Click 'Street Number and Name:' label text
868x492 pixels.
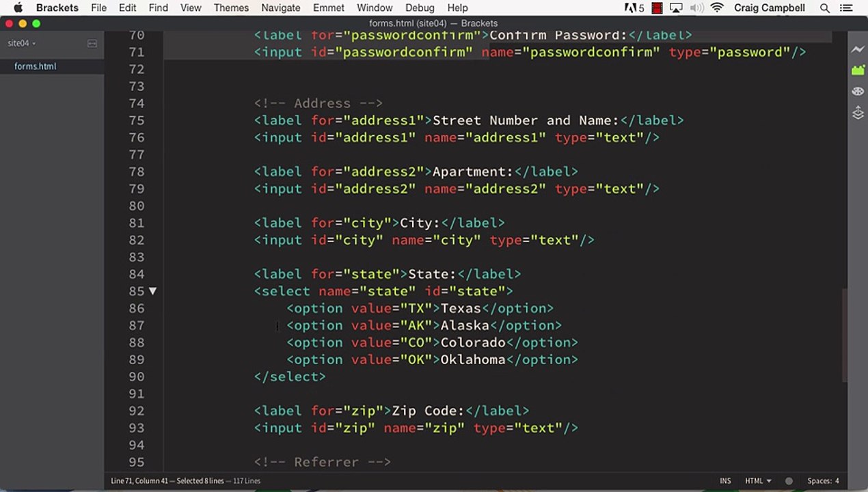click(x=526, y=120)
